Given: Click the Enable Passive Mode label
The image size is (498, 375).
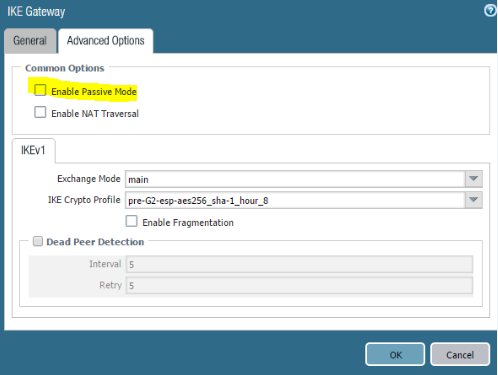Looking at the screenshot, I should tap(94, 92).
